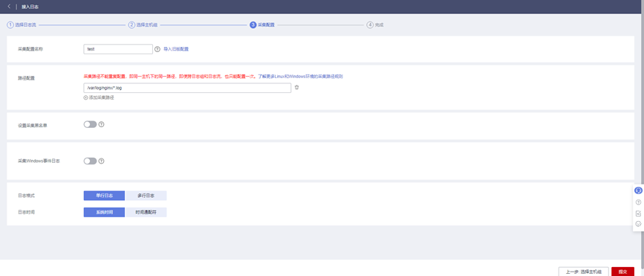Click the 采集Windows事件日志 label

click(x=39, y=161)
